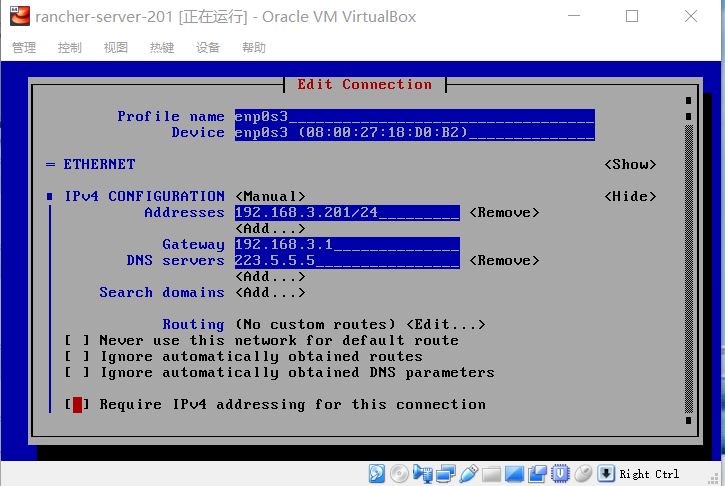Click the display status icon

click(514, 474)
